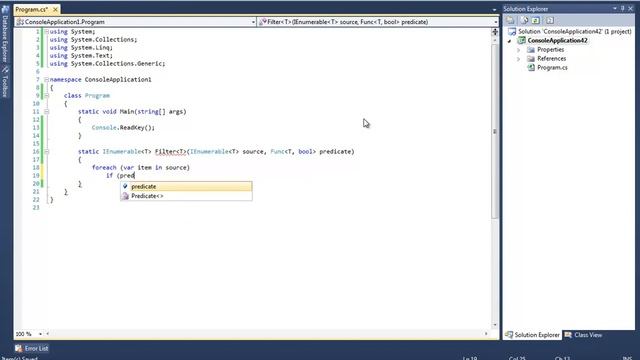Click 'static void Main(string[] args)' line

tap(132, 111)
